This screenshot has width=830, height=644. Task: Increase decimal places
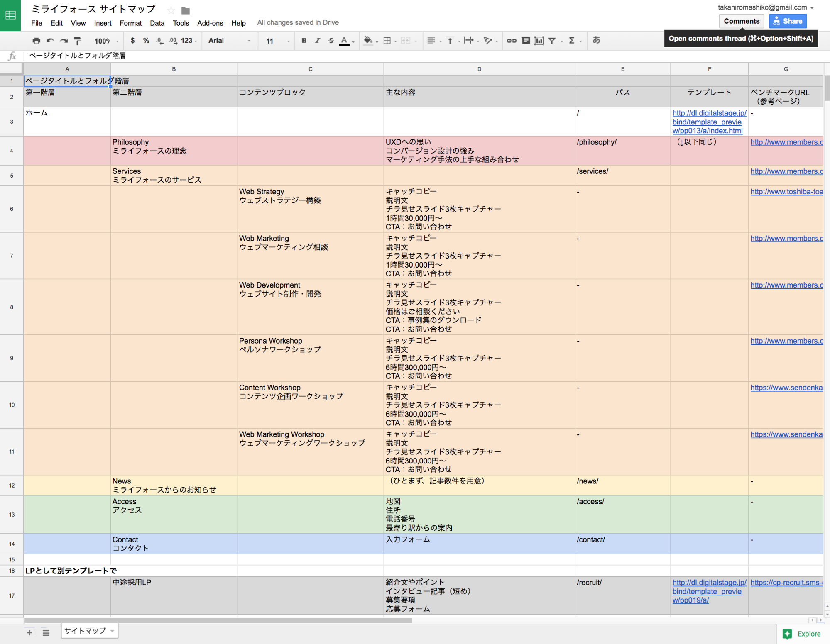coord(173,41)
